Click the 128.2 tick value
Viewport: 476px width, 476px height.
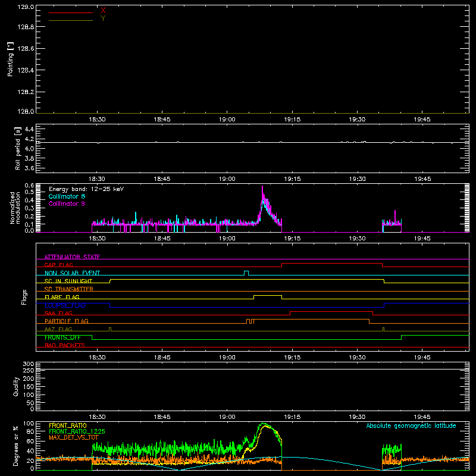point(26,92)
